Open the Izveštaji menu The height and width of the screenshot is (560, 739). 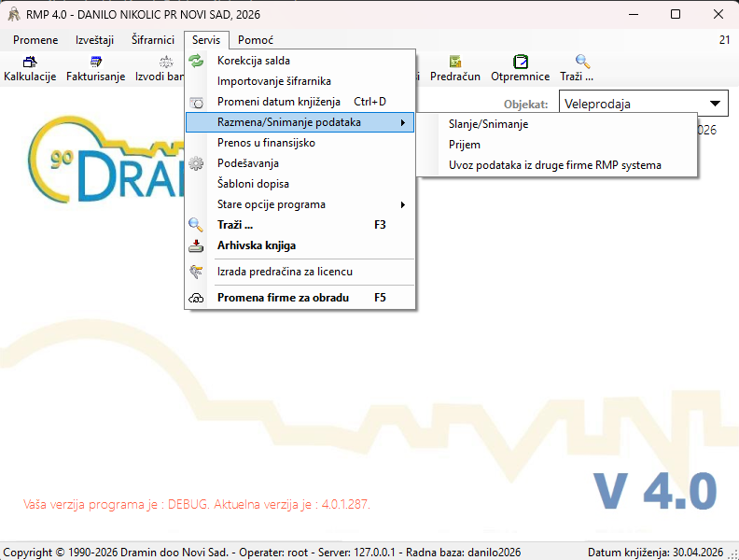95,40
